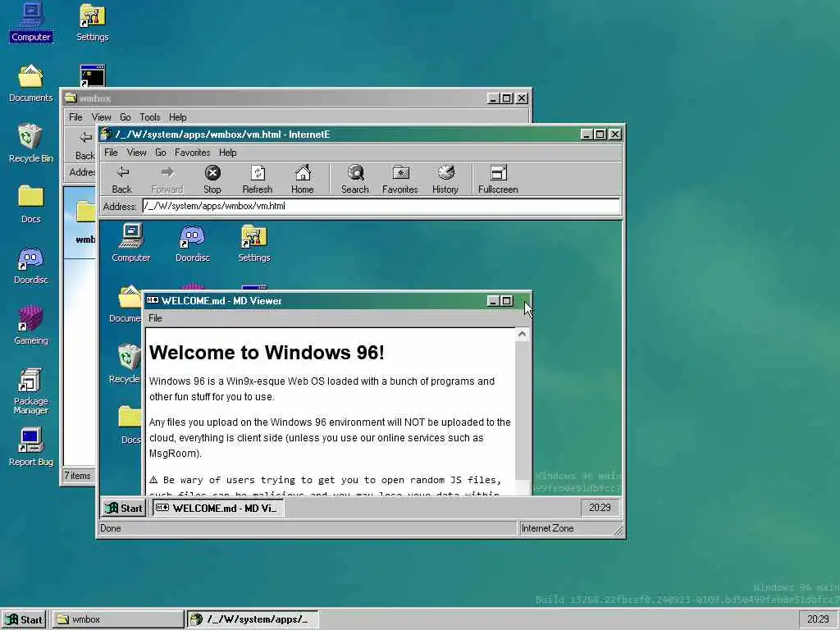
Task: Open the Tools menu in the wmbox window
Action: pyautogui.click(x=150, y=117)
